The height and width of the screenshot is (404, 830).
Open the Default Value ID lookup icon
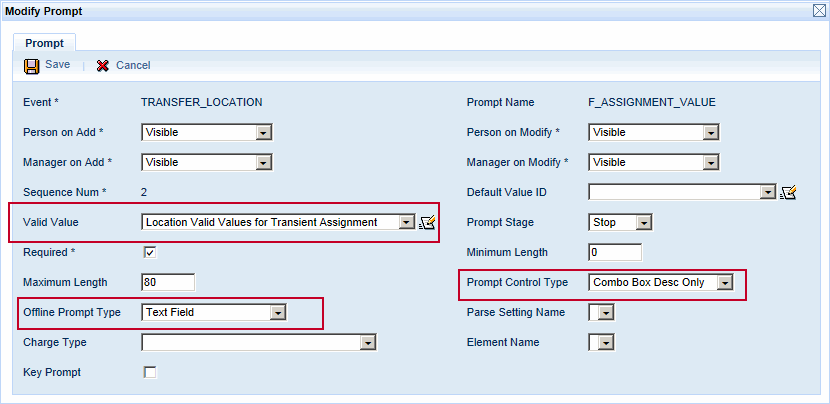[x=788, y=193]
